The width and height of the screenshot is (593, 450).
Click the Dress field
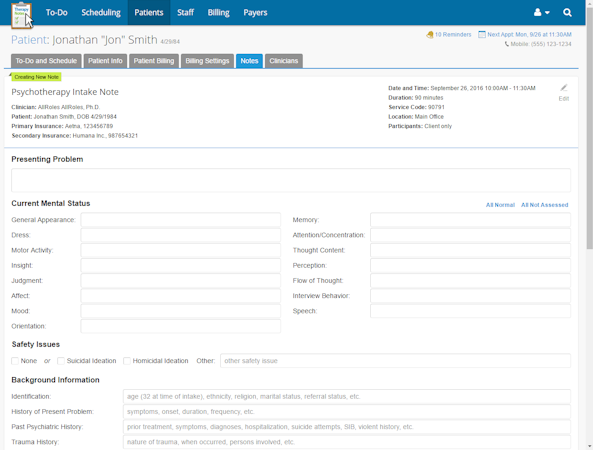pos(181,235)
